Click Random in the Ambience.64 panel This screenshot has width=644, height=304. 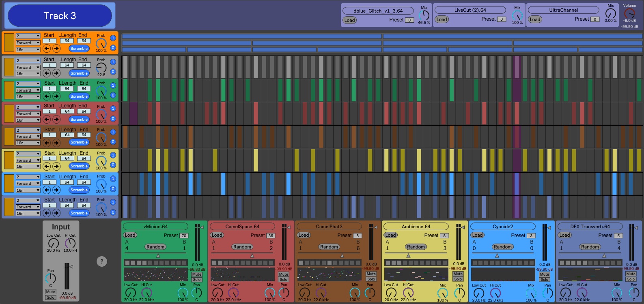pyautogui.click(x=416, y=247)
